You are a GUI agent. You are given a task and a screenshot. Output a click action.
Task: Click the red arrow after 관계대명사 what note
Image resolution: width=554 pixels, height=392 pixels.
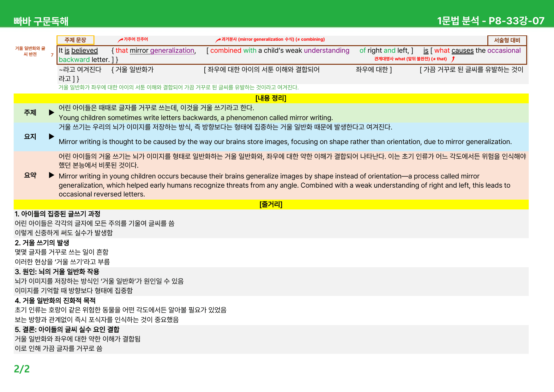click(453, 59)
